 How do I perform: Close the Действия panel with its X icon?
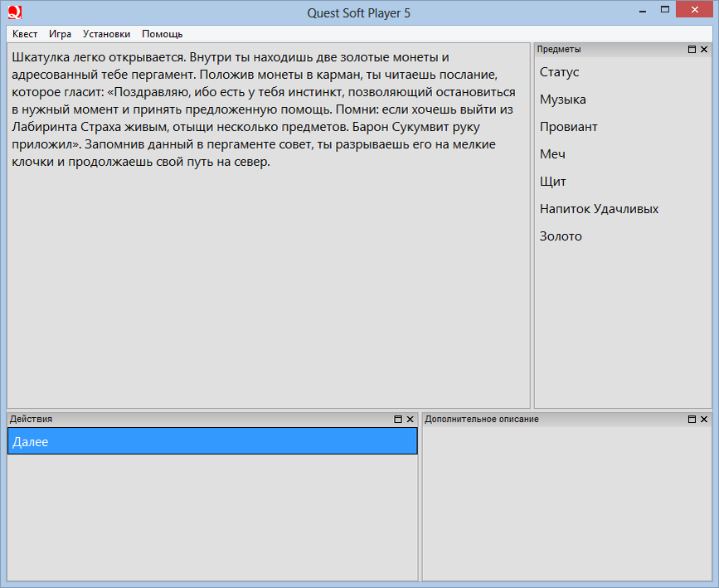[x=411, y=419]
